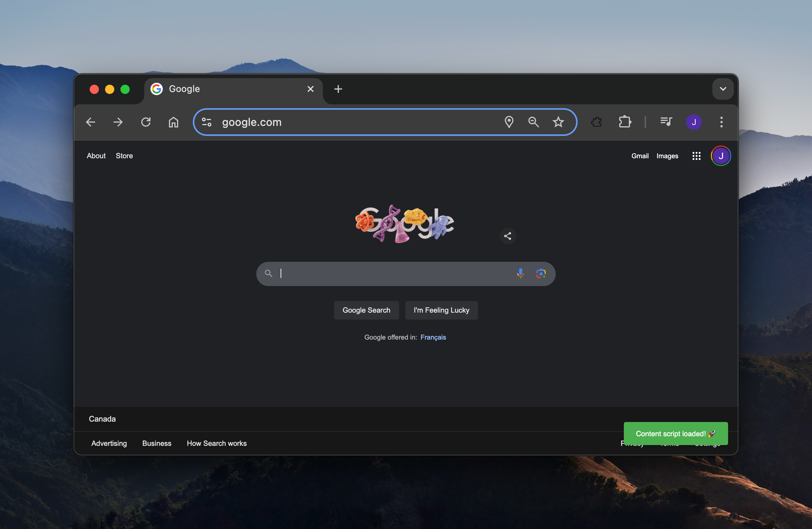812x529 pixels.
Task: Open the Images link
Action: (x=667, y=156)
